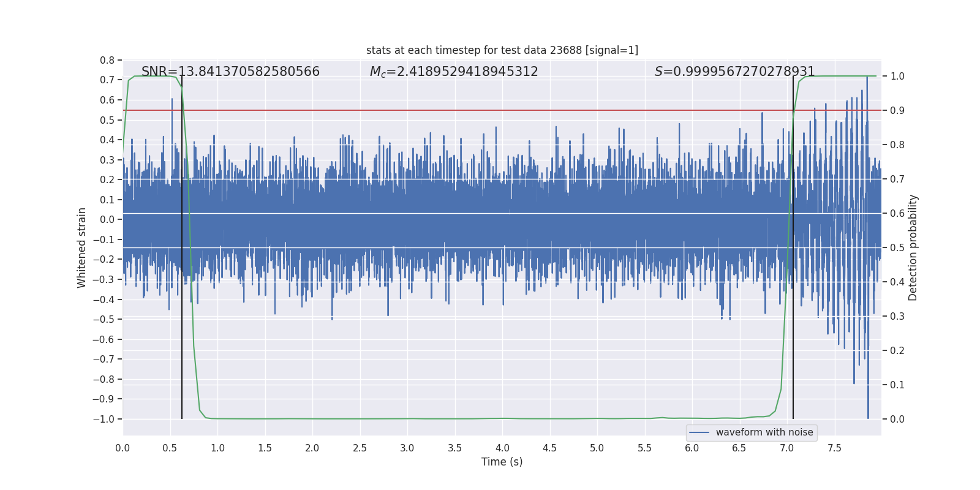Select the SNR=13.84 annotation text
Image resolution: width=980 pixels, height=490 pixels.
(x=230, y=72)
